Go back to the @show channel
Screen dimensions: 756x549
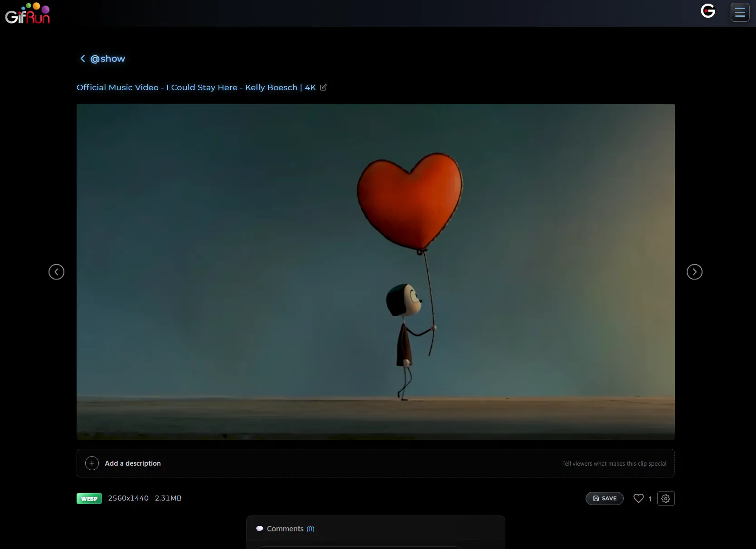(x=107, y=58)
